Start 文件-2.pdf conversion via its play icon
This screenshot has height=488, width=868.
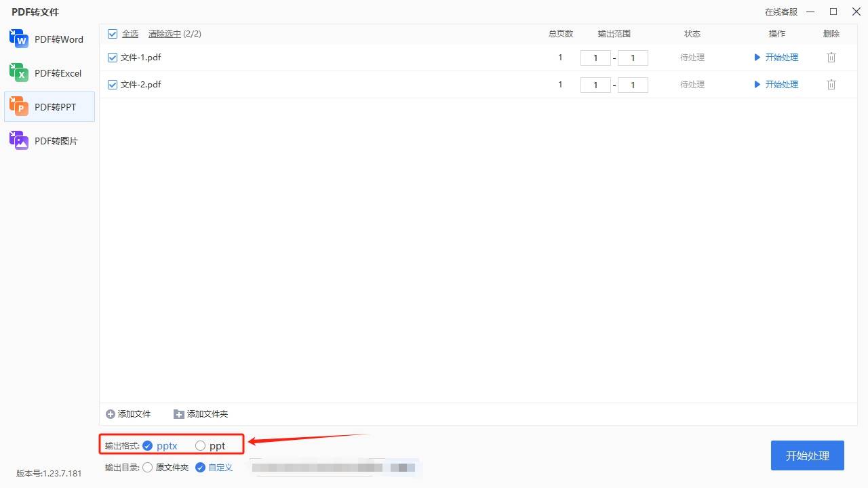click(757, 84)
